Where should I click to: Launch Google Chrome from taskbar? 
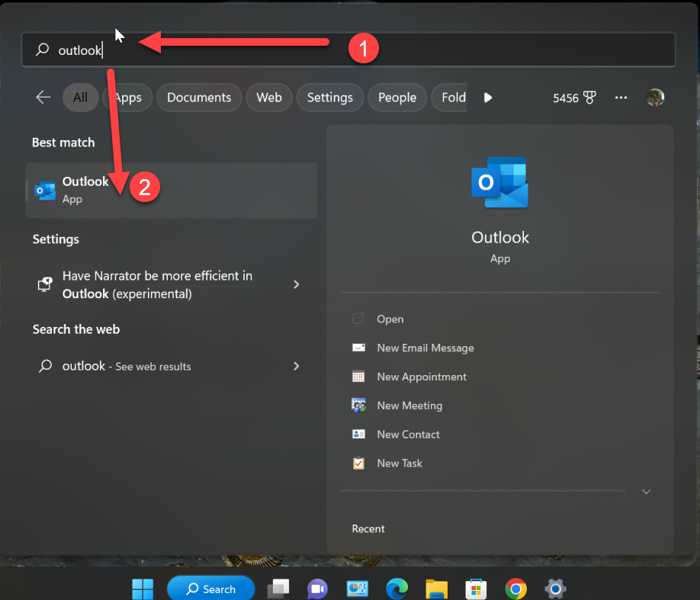pyautogui.click(x=516, y=589)
